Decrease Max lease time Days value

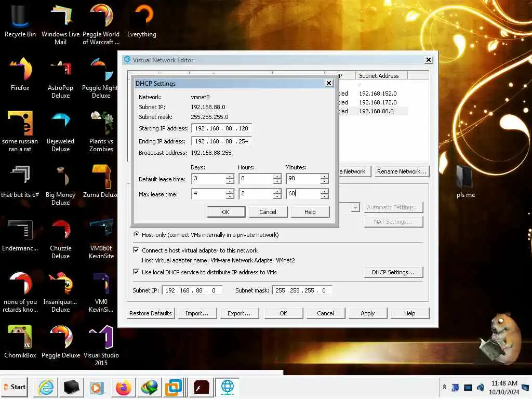point(230,196)
